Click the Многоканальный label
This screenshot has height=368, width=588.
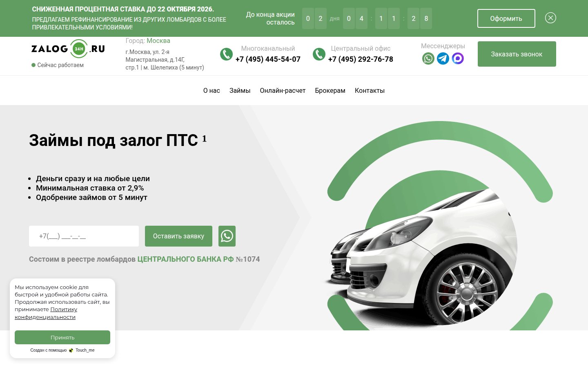268,49
